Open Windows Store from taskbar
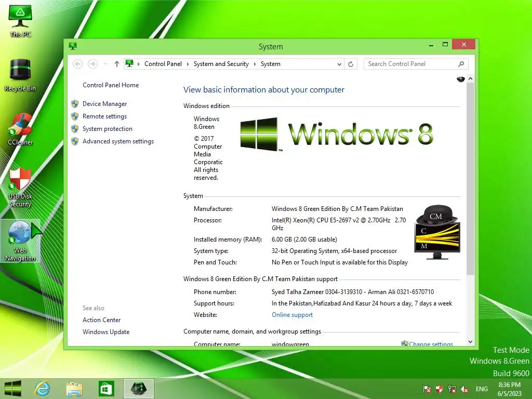The height and width of the screenshot is (399, 532). [106, 389]
